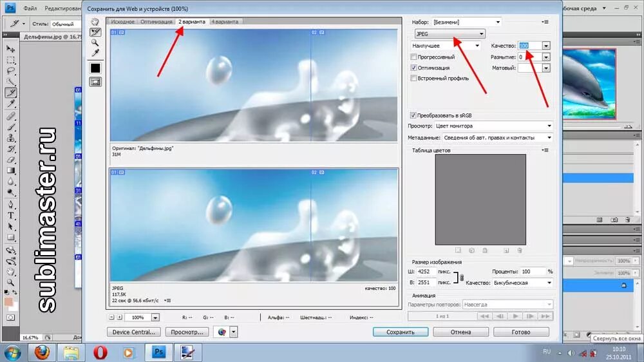Screen dimensions: 644x362
Task: Select the Hand tool in Photoshop toolbox
Action: click(x=11, y=272)
